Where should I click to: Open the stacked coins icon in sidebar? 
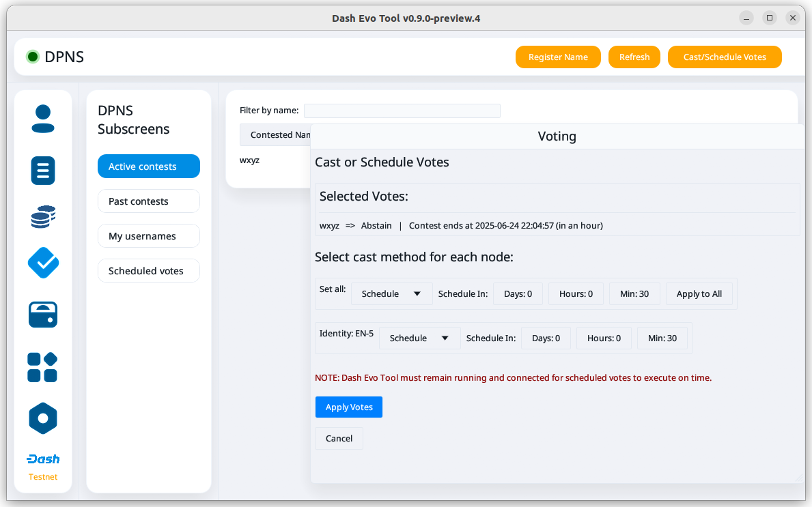coord(43,217)
